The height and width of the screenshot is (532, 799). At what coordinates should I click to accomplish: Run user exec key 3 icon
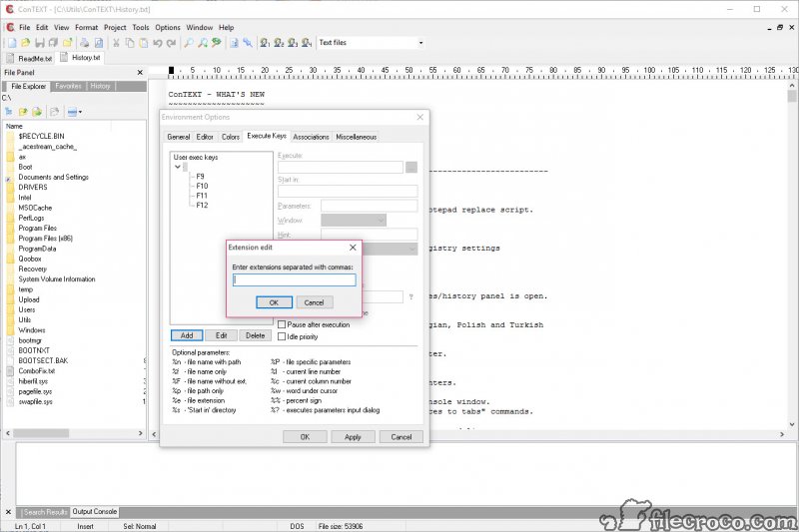[293, 43]
